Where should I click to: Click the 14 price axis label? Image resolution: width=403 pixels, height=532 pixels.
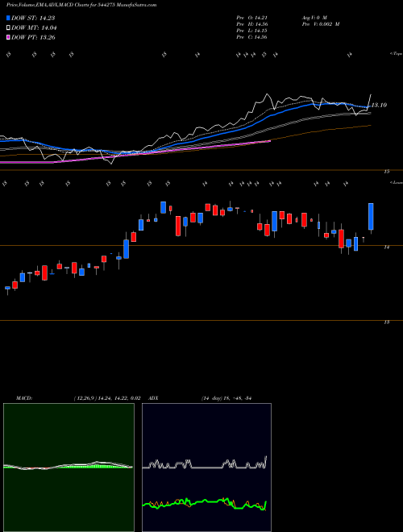[x=386, y=247]
